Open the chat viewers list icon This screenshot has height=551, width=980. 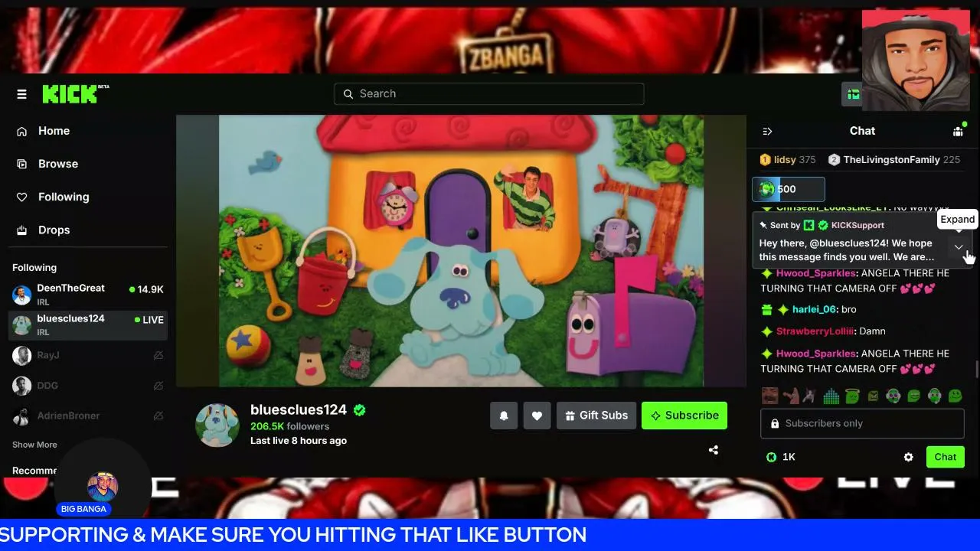(x=958, y=131)
